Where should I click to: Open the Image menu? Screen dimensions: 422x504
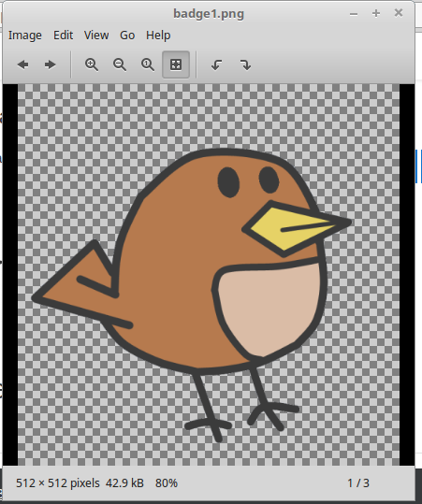click(x=25, y=35)
